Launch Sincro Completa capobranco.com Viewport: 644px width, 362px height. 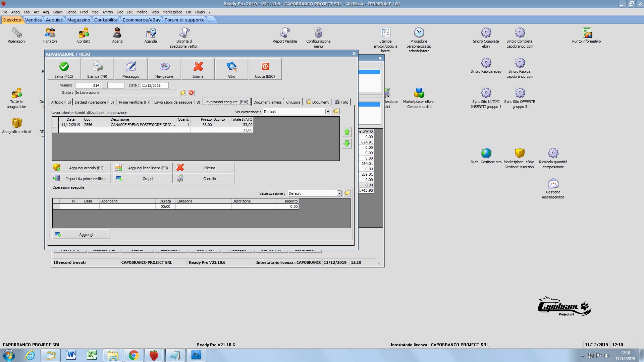(520, 38)
